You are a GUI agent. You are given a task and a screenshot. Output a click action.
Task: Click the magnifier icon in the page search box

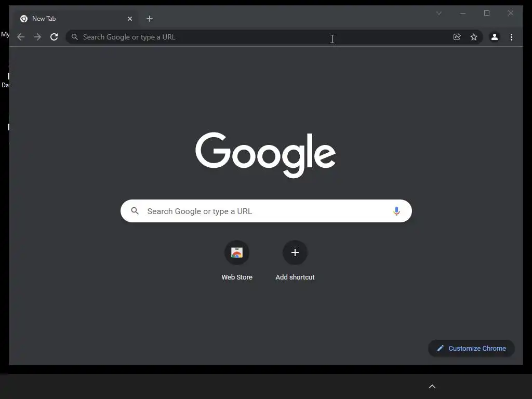[x=135, y=211]
